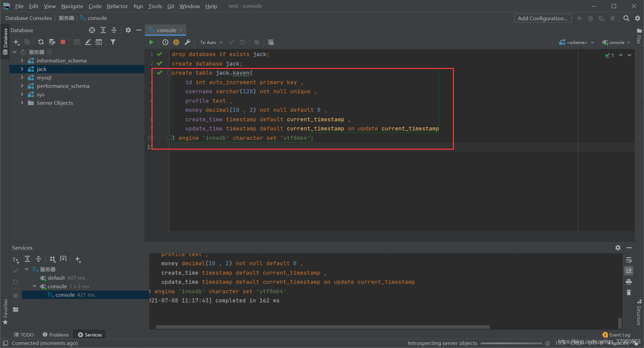This screenshot has height=348, width=644.
Task: Open table editor icon in Database toolbar
Action: click(77, 42)
